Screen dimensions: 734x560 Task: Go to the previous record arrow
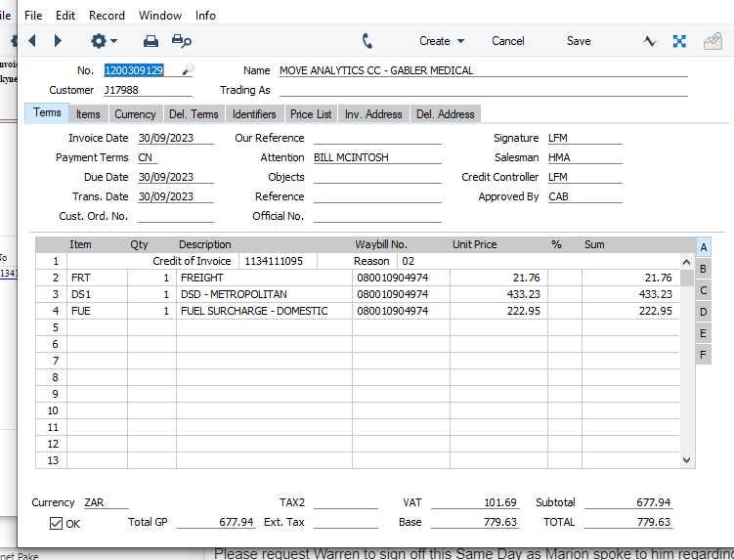tap(32, 41)
